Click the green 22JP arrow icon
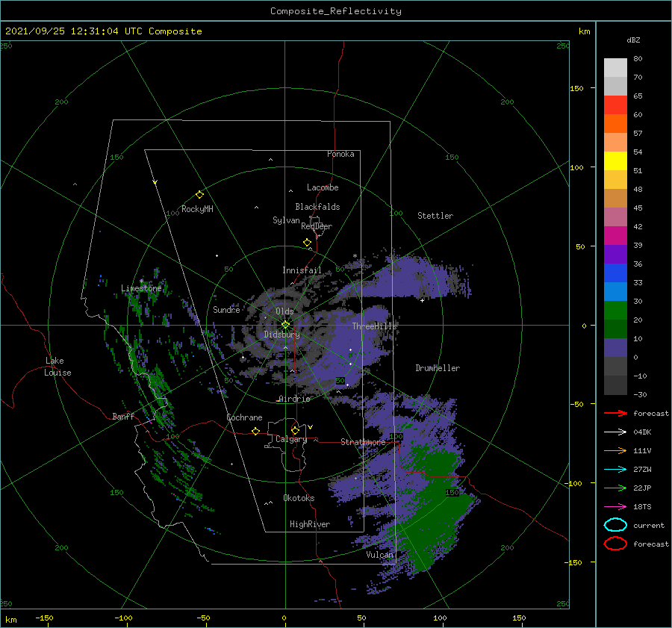 (x=615, y=488)
